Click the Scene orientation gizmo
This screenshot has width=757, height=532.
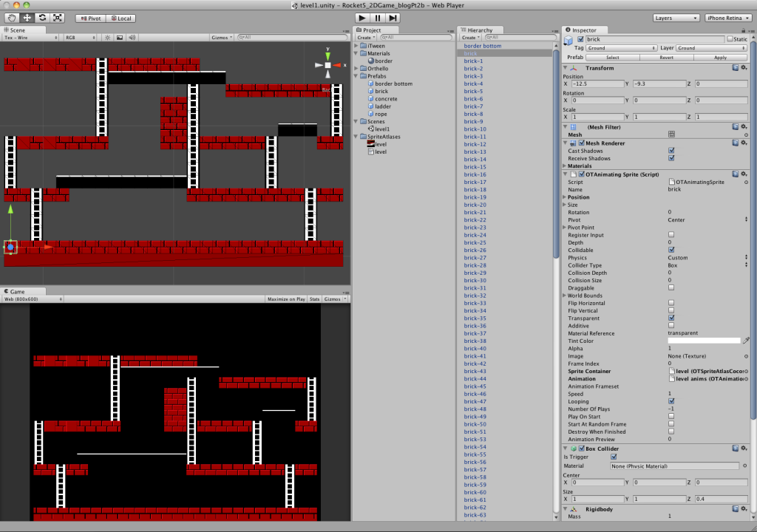327,64
